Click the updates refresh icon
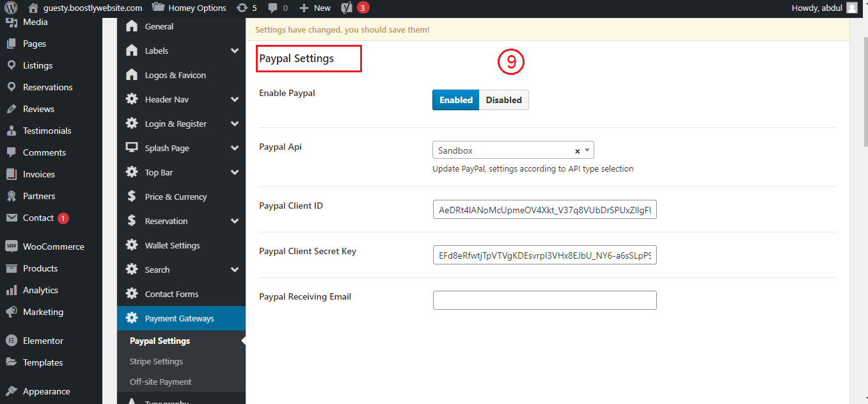The height and width of the screenshot is (404, 868). (242, 8)
